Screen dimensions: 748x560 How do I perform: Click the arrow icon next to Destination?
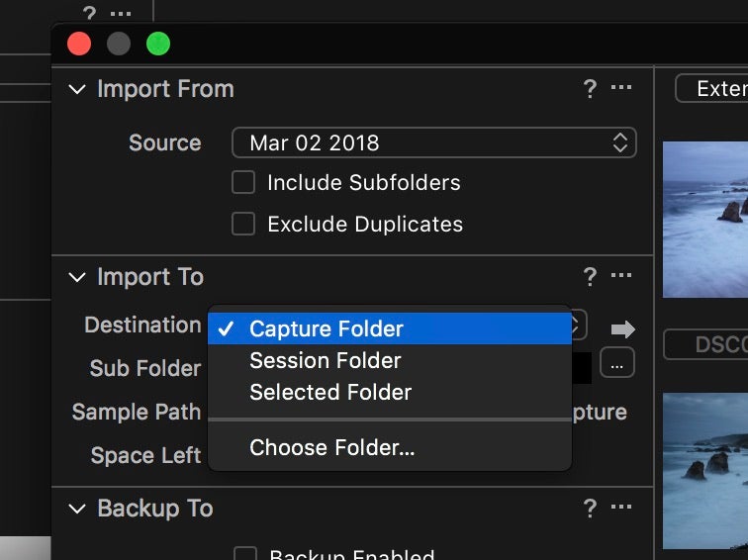(x=623, y=329)
